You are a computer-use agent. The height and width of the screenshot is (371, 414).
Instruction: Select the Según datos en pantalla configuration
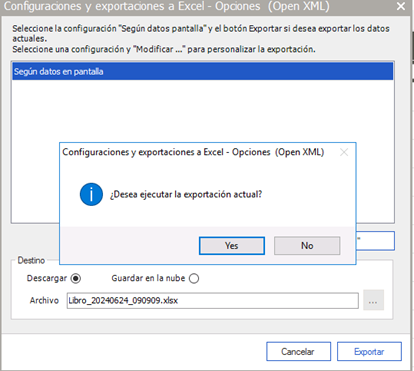click(203, 71)
